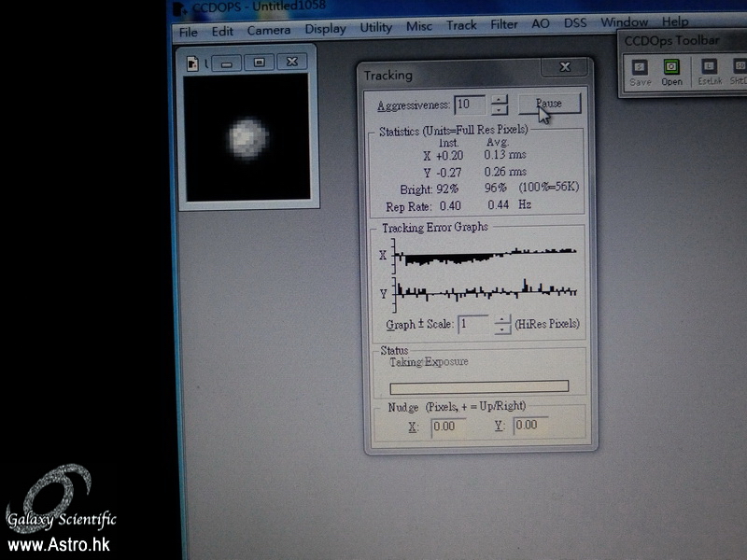Click the guide star image thumbnail

pos(247,137)
